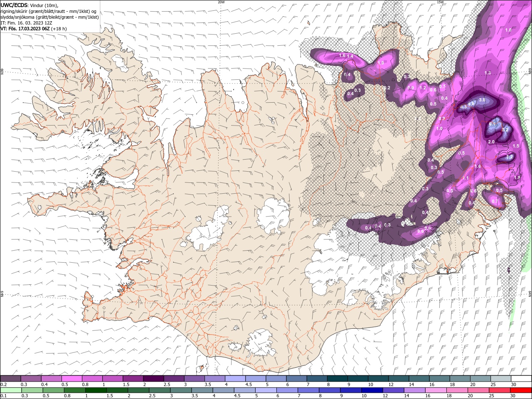Image resolution: width=532 pixels, height=399 pixels.
Task: Select the top-row legend swatch starting at 0.5
Action: pos(71,379)
